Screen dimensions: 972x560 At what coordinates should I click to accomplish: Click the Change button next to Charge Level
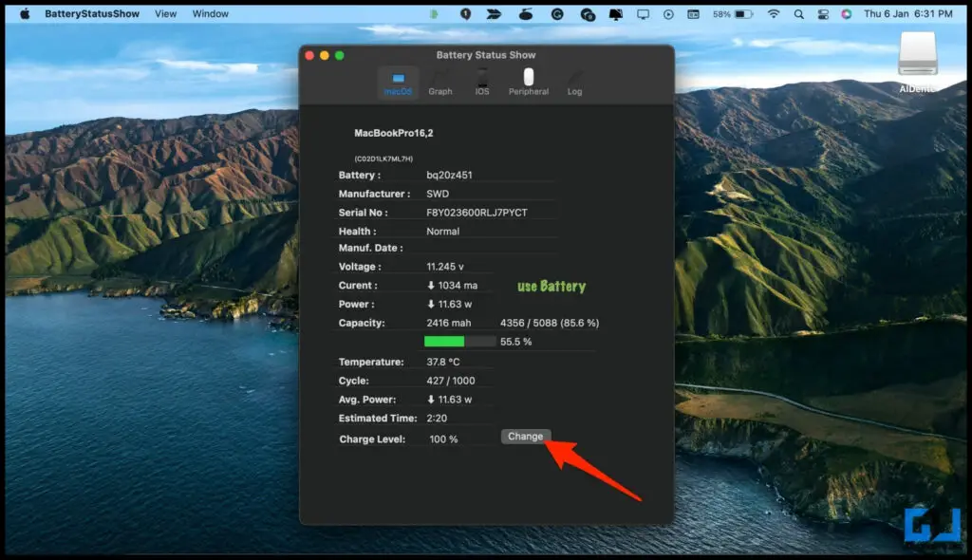(x=526, y=436)
